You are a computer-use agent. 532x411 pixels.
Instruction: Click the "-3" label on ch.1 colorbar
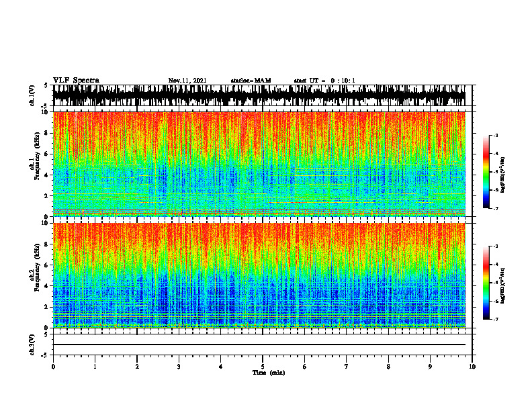[x=495, y=135]
